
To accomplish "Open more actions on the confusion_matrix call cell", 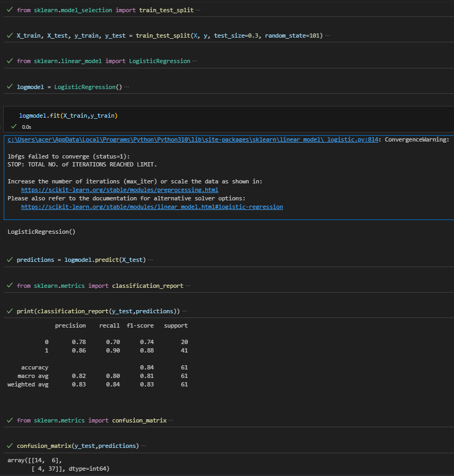I will point(143,445).
